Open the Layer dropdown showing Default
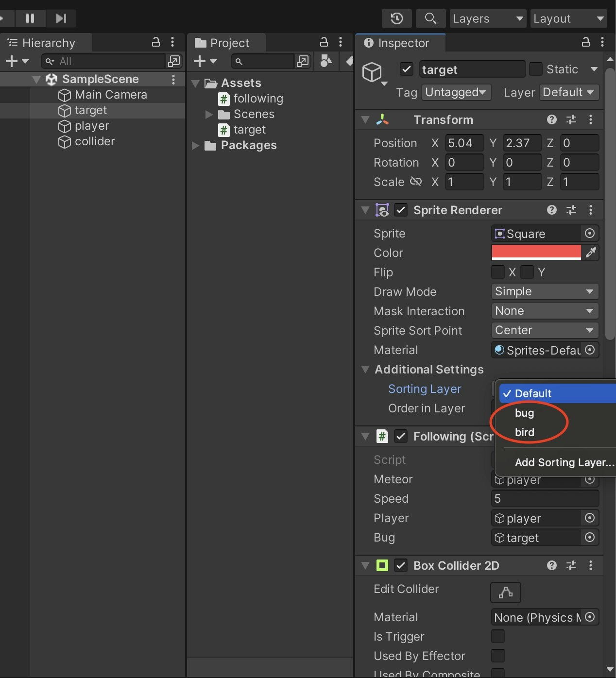The height and width of the screenshot is (678, 616). pos(569,92)
